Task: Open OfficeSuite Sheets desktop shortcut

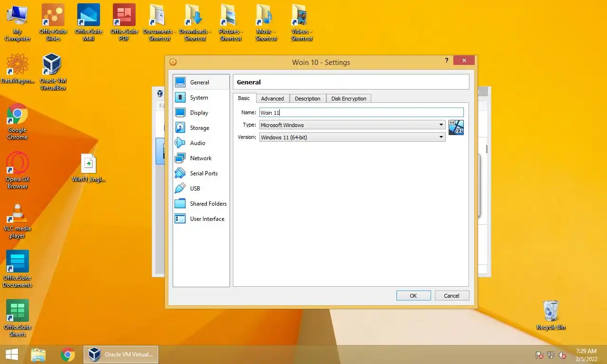Action: pyautogui.click(x=18, y=318)
